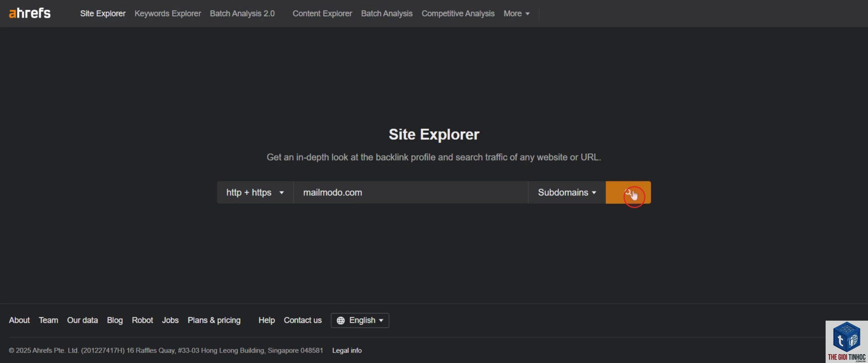The image size is (868, 363).
Task: Open the English language selector
Action: 360,321
